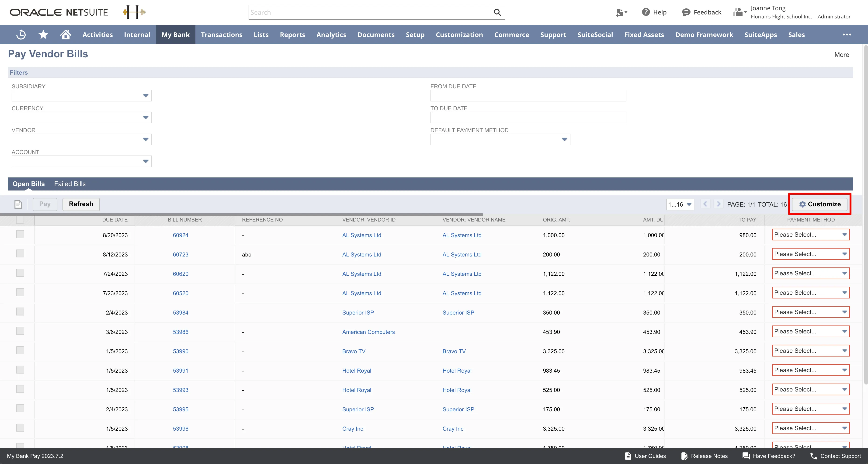Open payment method dropdown for bill 60924
Screen dimensions: 868x464
(811, 235)
